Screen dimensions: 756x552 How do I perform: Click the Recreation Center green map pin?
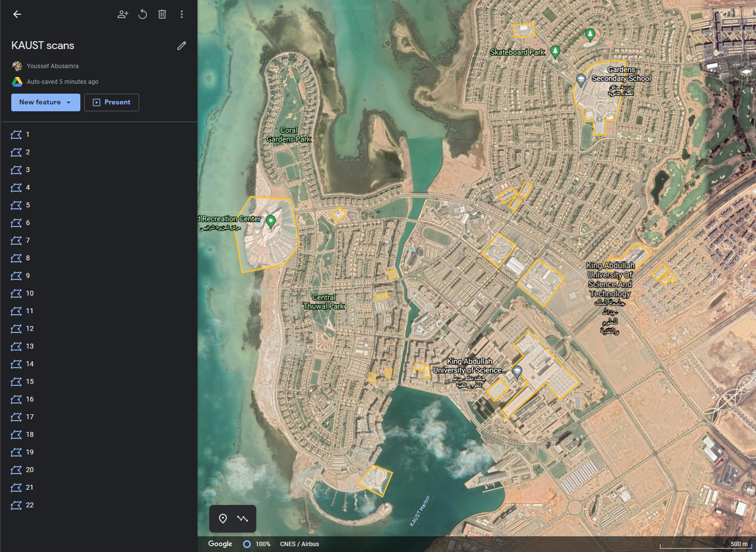point(270,222)
